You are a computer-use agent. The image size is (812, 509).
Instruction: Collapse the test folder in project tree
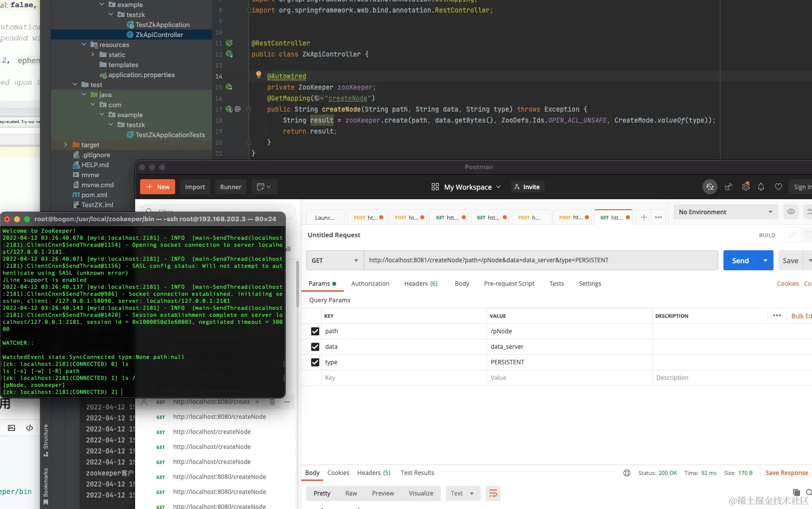pos(75,85)
